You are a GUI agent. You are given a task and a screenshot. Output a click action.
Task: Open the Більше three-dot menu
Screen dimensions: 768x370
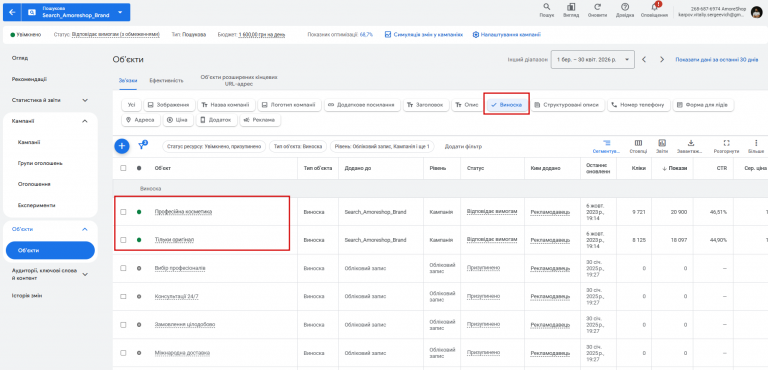[755, 143]
